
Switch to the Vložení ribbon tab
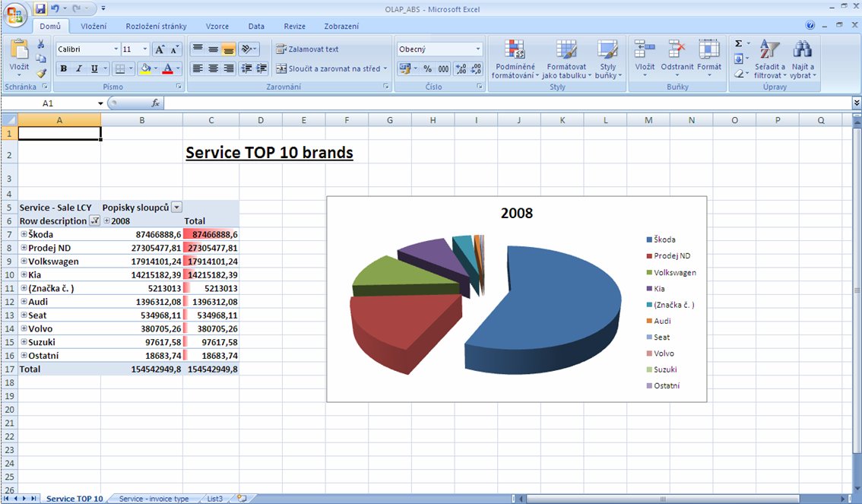pyautogui.click(x=93, y=26)
